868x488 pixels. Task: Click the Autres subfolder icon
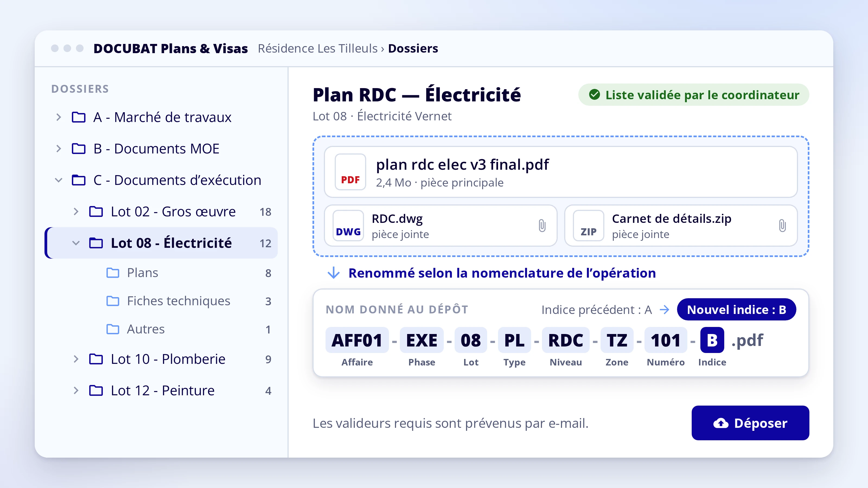113,329
